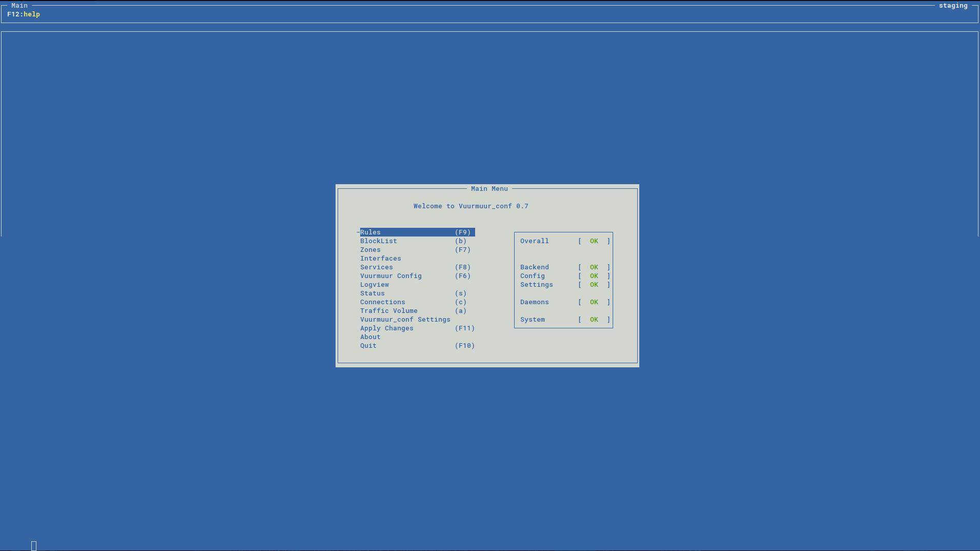Select the Rules menu entry
This screenshot has width=980, height=551.
point(417,232)
